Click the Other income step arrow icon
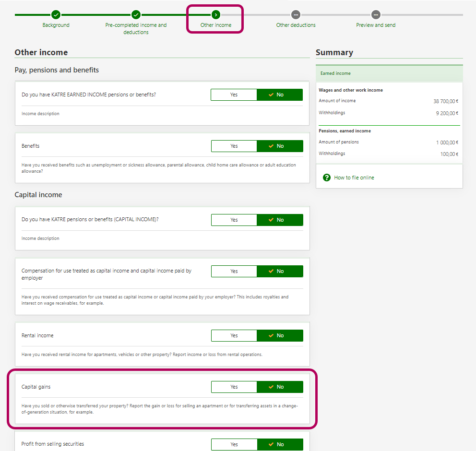The image size is (476, 451). point(216,15)
